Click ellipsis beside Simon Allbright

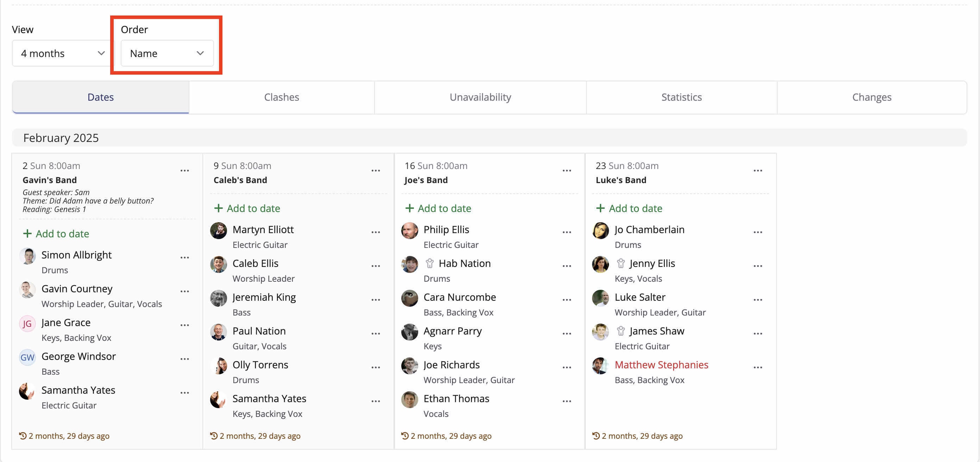coord(184,258)
